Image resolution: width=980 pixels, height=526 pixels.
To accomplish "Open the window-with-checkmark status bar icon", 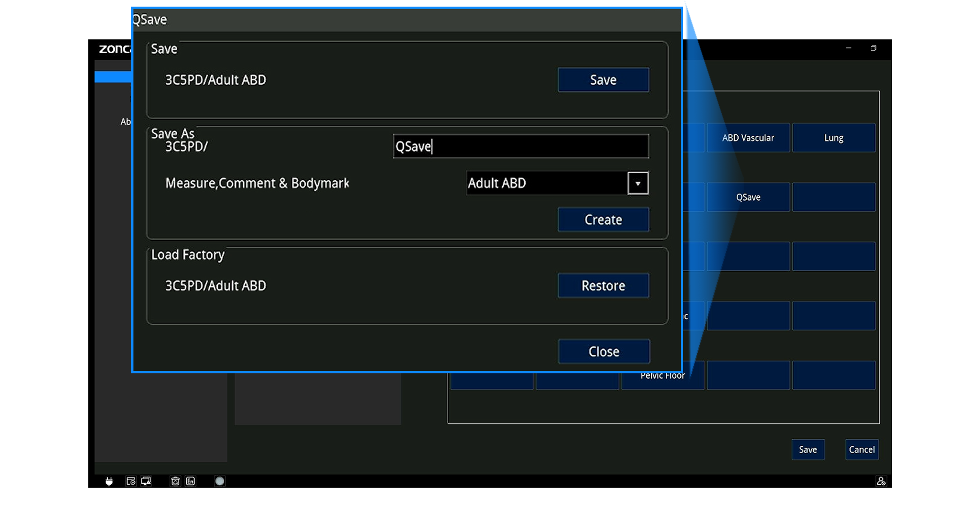I will pyautogui.click(x=131, y=481).
